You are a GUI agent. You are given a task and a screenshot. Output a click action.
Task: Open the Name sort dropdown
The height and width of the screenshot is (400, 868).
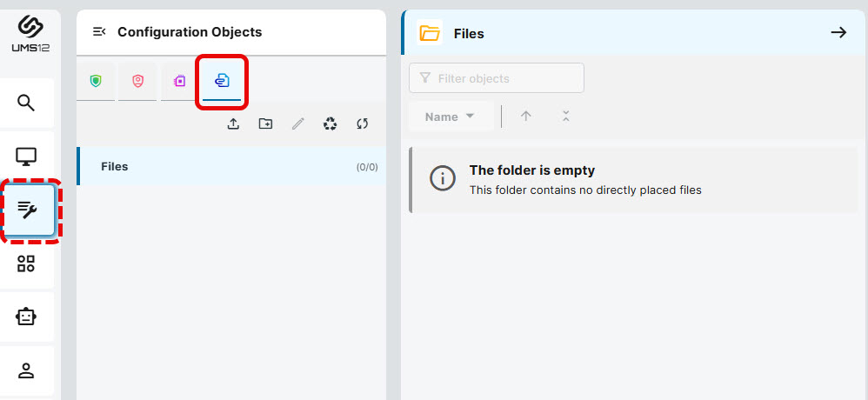click(x=451, y=117)
